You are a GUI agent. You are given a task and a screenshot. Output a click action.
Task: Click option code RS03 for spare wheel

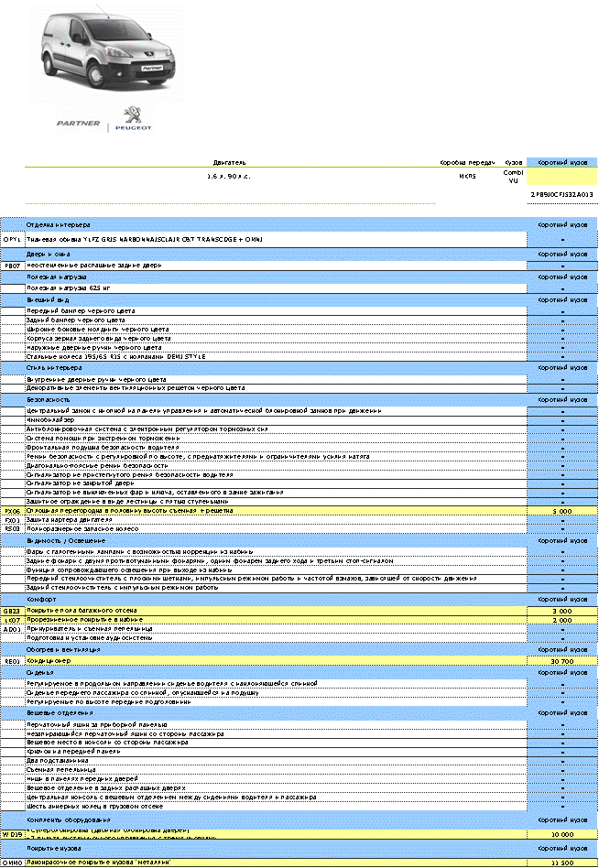point(13,528)
